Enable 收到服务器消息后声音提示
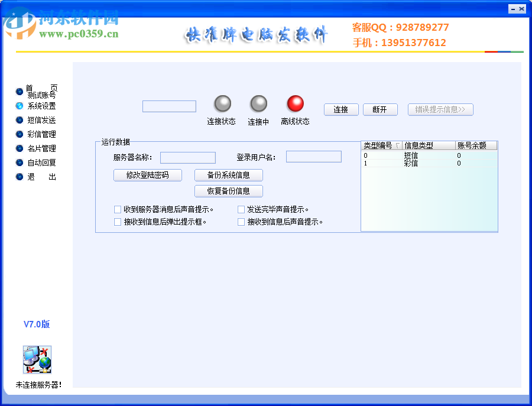532x406 pixels. 116,209
